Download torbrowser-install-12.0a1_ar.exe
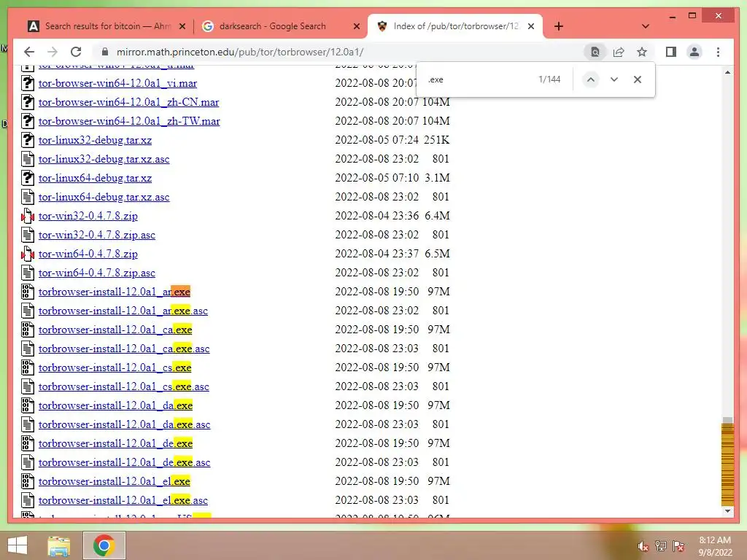 115,292
